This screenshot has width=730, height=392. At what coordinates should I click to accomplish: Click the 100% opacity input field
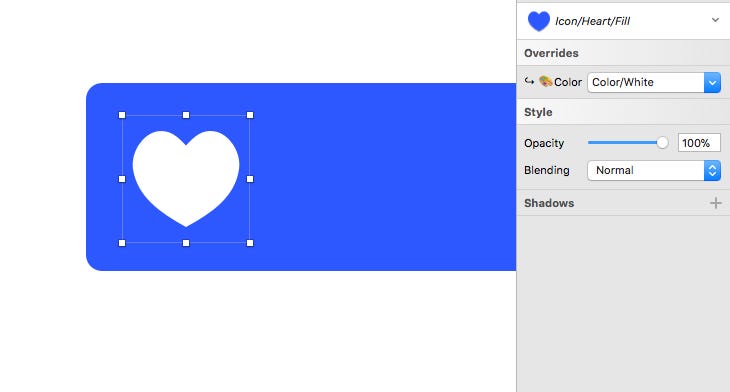point(699,143)
